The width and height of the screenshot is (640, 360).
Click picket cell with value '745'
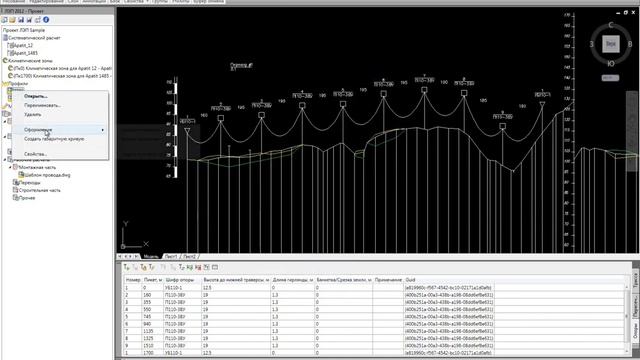[x=153, y=316]
